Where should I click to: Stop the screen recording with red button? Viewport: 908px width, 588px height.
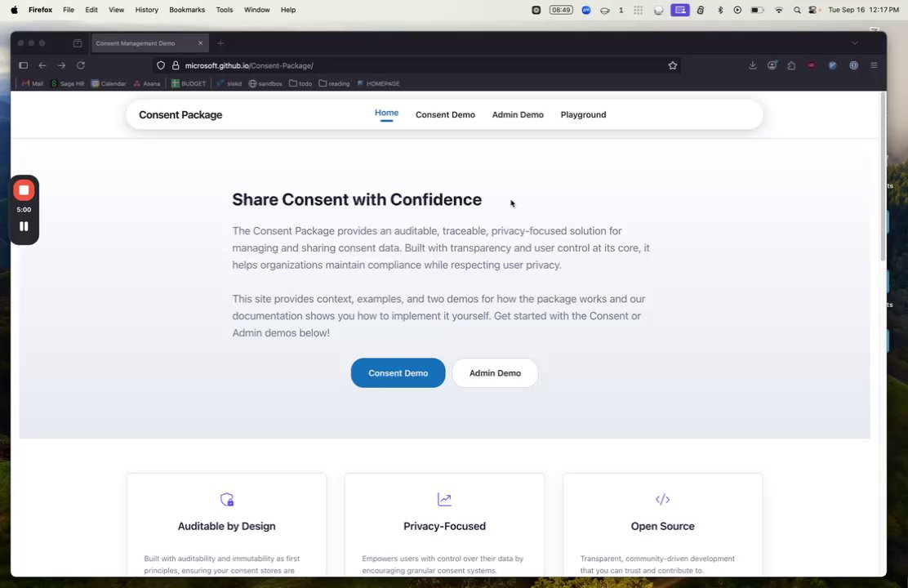coord(24,190)
